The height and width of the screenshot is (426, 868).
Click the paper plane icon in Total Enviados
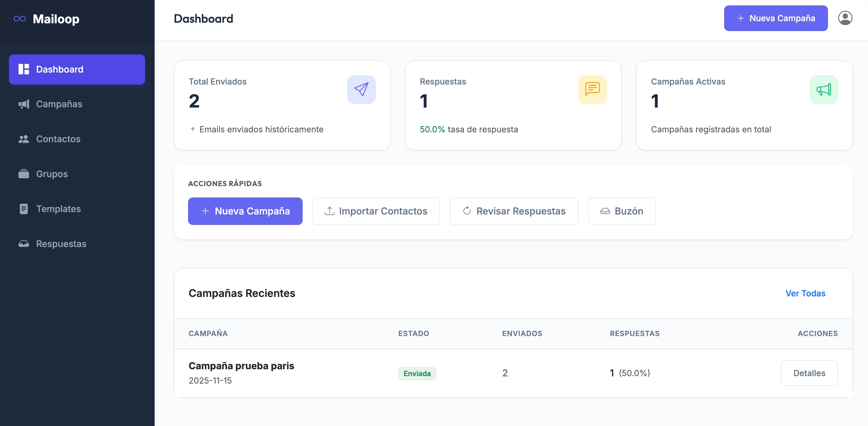[361, 90]
